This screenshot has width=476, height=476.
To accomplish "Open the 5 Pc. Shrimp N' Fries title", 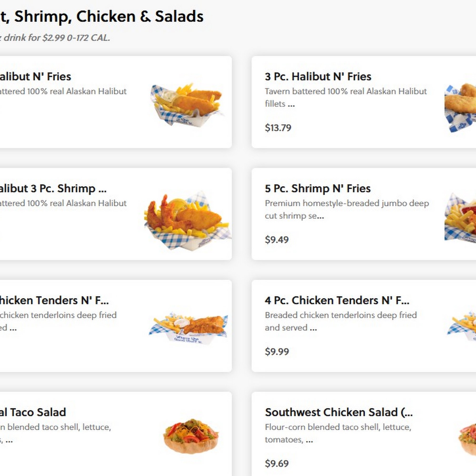I will pos(317,188).
